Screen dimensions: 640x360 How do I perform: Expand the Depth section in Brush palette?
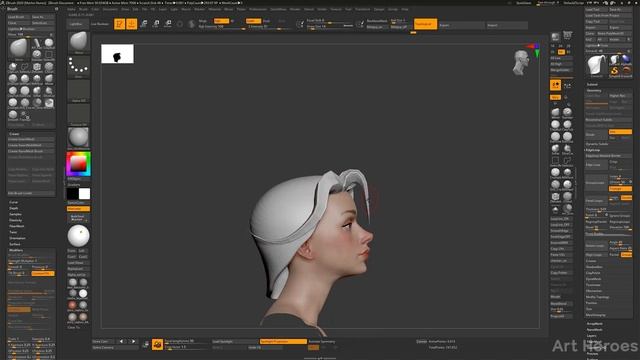click(14, 208)
